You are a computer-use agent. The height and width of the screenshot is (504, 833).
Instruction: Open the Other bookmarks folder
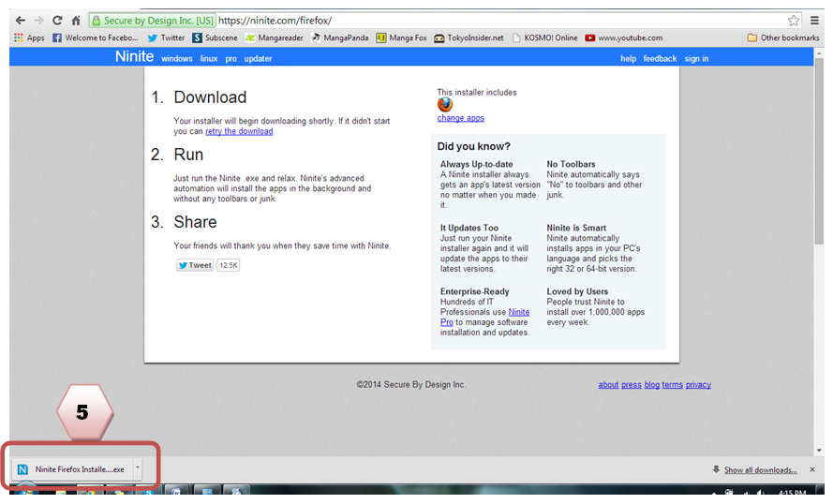(x=783, y=37)
